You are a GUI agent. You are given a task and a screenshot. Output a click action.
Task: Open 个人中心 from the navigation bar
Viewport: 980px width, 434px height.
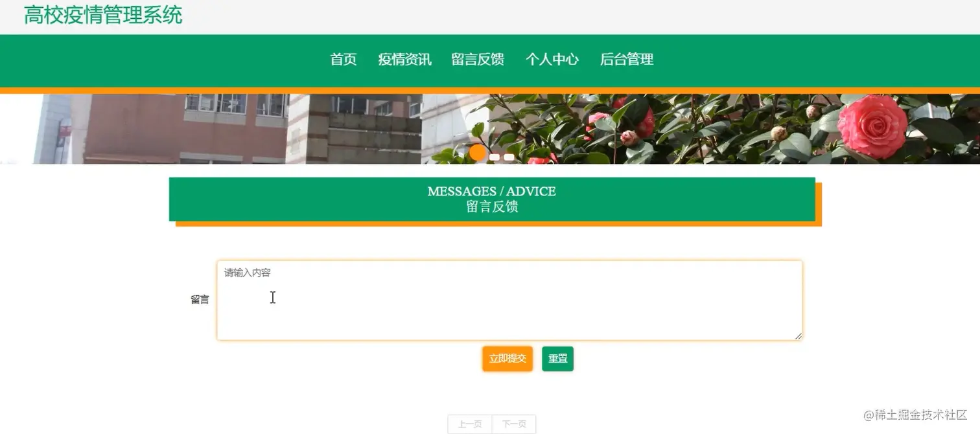coord(552,60)
